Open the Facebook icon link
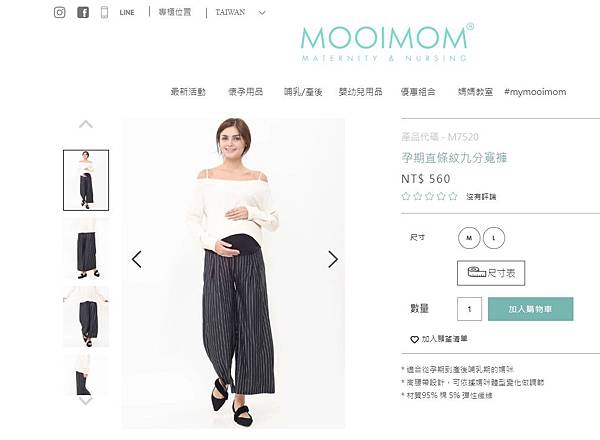This screenshot has height=440, width=600. (x=83, y=12)
